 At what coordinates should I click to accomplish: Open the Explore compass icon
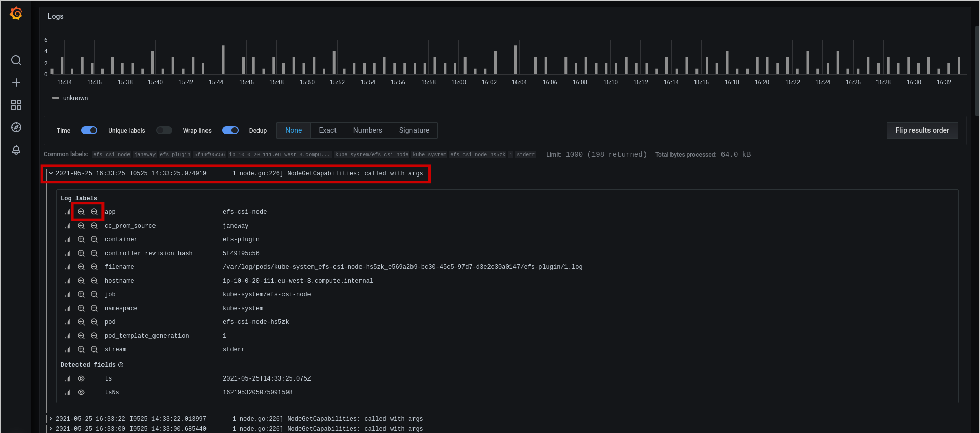(16, 127)
